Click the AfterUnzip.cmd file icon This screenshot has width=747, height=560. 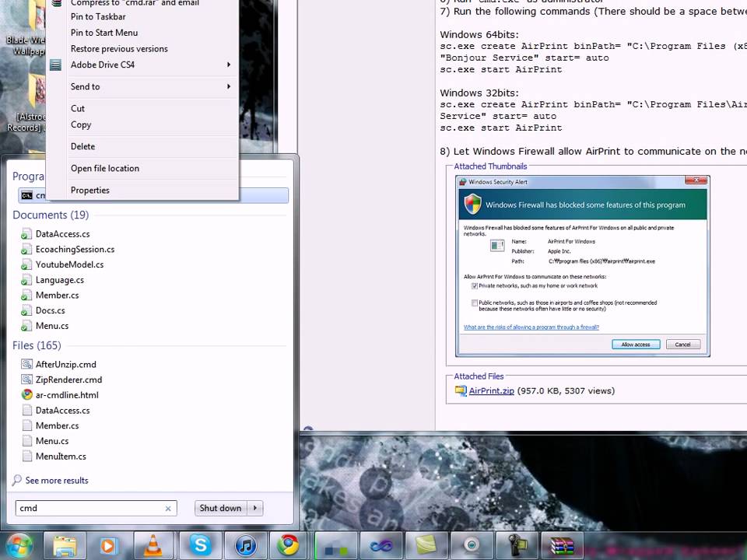click(x=27, y=364)
